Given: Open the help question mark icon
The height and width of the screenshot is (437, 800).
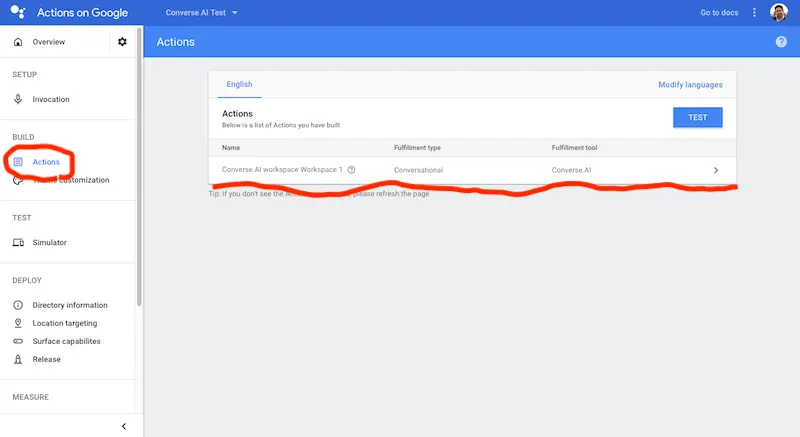Looking at the screenshot, I should (781, 42).
